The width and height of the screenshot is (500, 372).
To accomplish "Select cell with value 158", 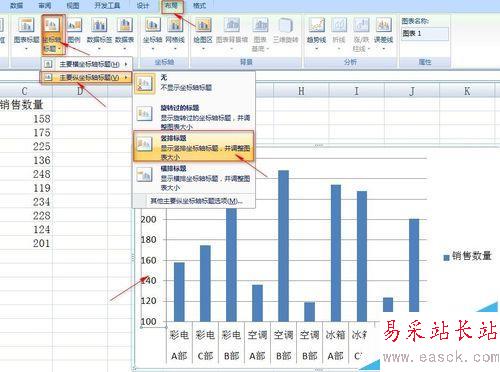I will coord(26,119).
